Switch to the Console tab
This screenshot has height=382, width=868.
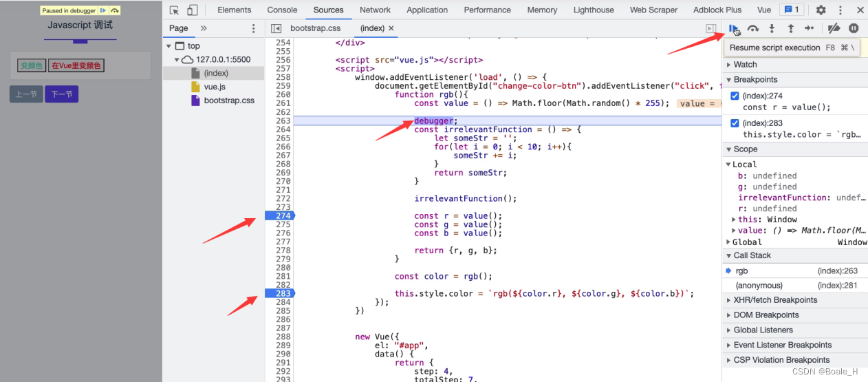click(282, 10)
